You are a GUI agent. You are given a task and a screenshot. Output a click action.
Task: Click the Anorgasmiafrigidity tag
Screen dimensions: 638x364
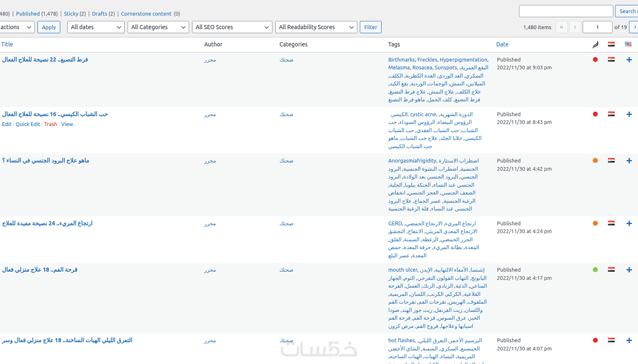(412, 161)
